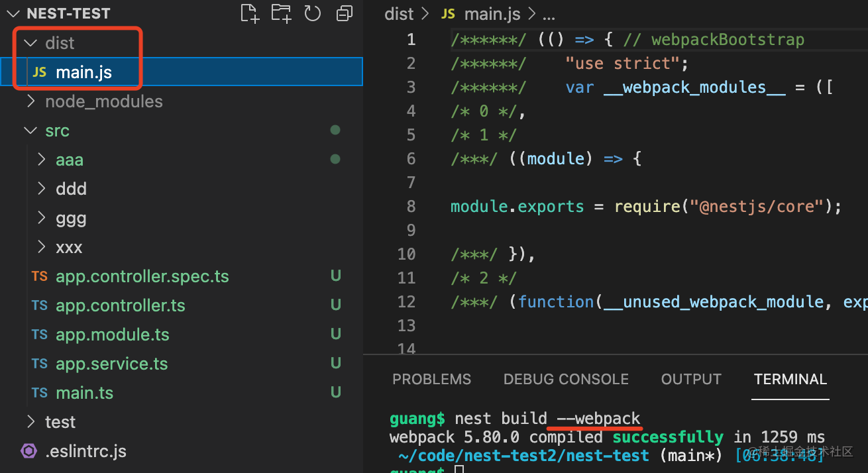Click the ESLint icon next to .eslintrc.js
The width and height of the screenshot is (868, 473).
click(x=29, y=451)
